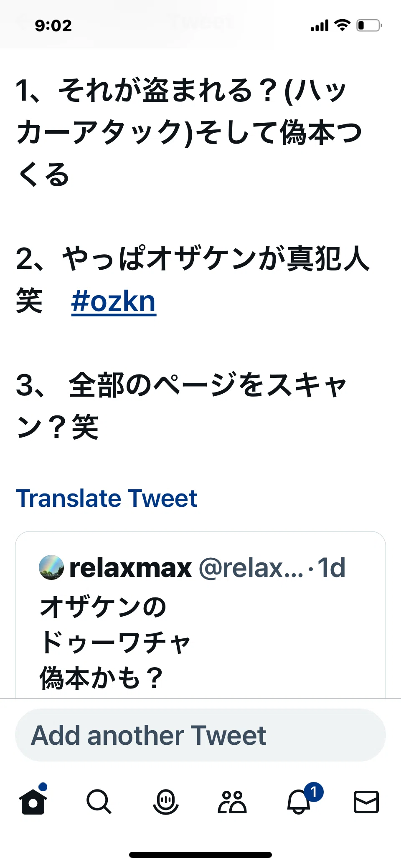Tap Translate Tweet
Image resolution: width=401 pixels, height=868 pixels.
point(106,498)
